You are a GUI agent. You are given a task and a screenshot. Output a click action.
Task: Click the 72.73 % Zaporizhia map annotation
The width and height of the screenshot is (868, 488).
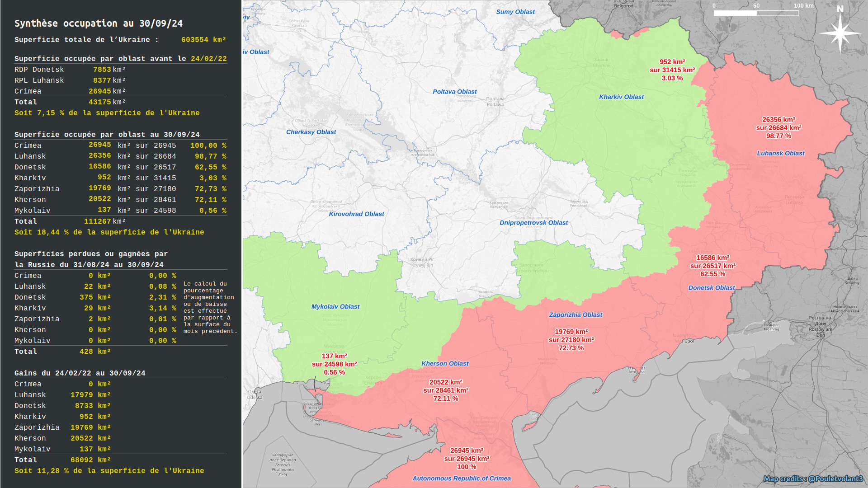tap(571, 348)
